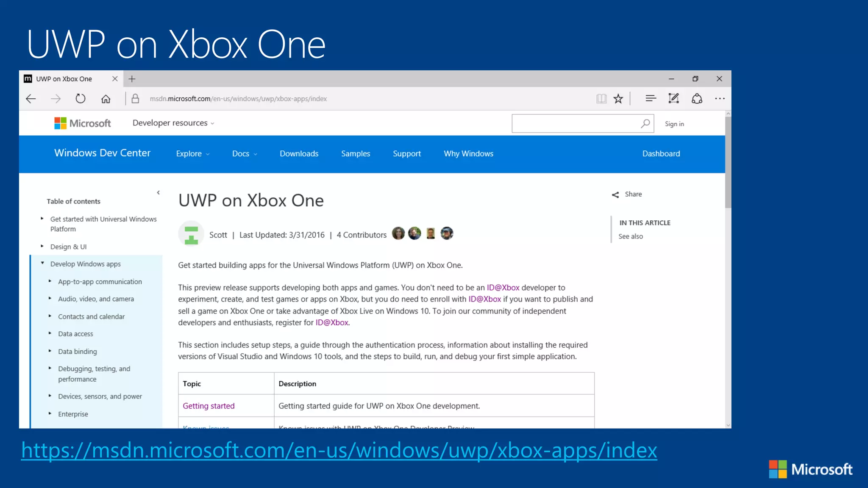The width and height of the screenshot is (868, 488).
Task: Expand App-to-app communication item
Action: pos(50,281)
